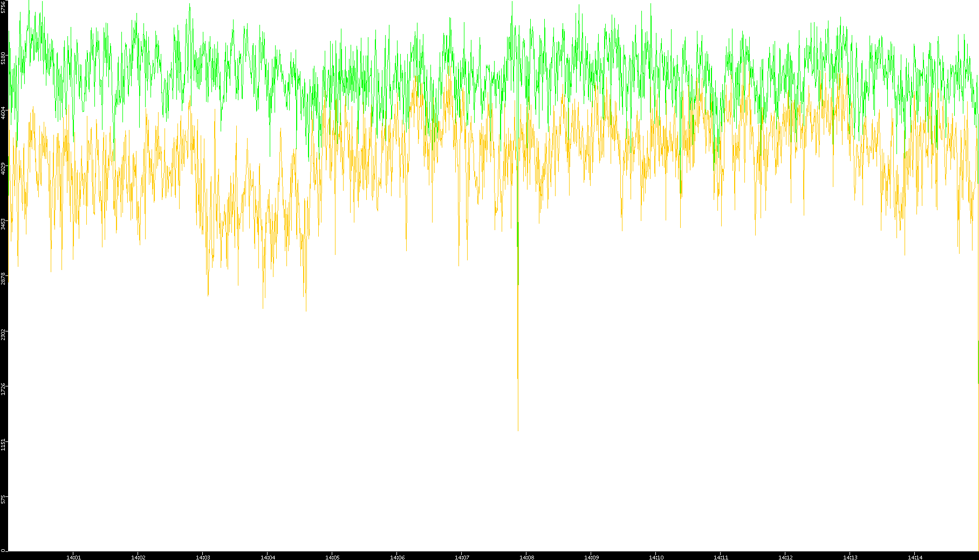Click the 575 vertical axis label
Image resolution: width=979 pixels, height=560 pixels.
[x=4, y=500]
